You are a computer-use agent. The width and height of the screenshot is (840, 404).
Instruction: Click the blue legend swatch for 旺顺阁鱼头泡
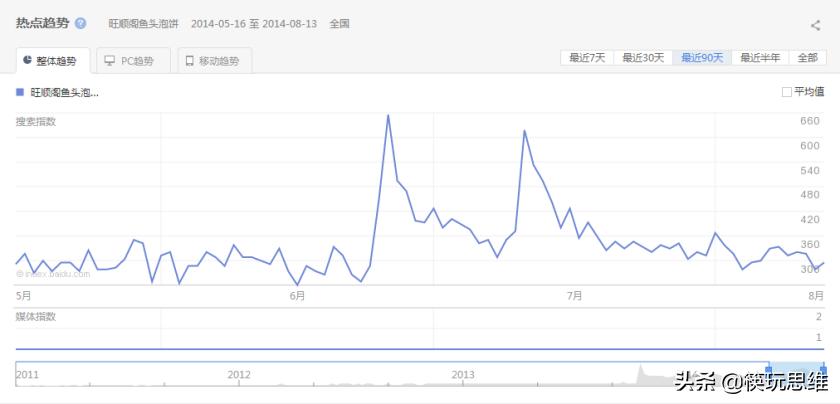pyautogui.click(x=20, y=92)
